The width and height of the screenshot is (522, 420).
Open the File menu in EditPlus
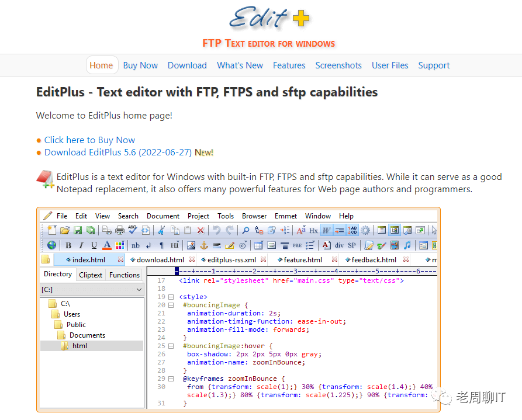point(62,216)
